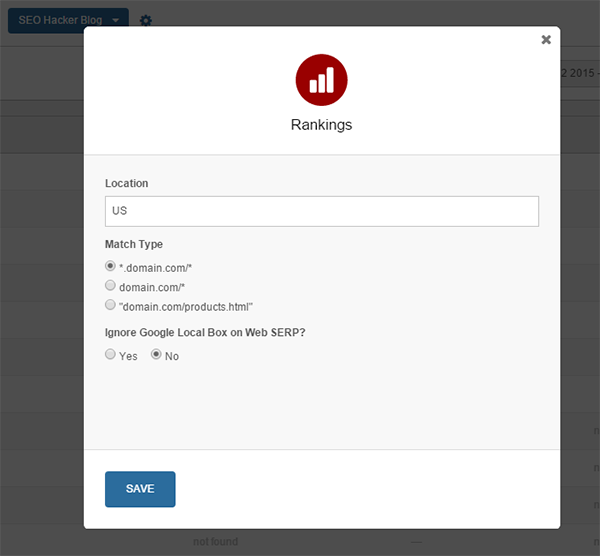The image size is (600, 556).
Task: Click the Rankings heading text
Action: pos(321,125)
